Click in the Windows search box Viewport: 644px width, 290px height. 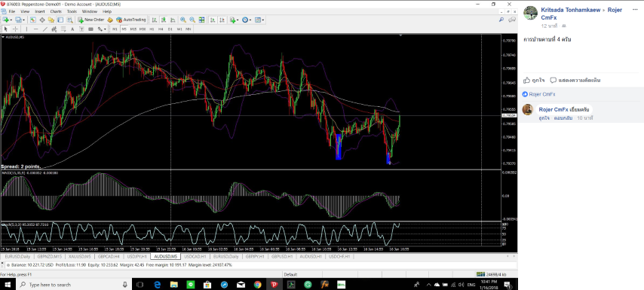[73, 284]
